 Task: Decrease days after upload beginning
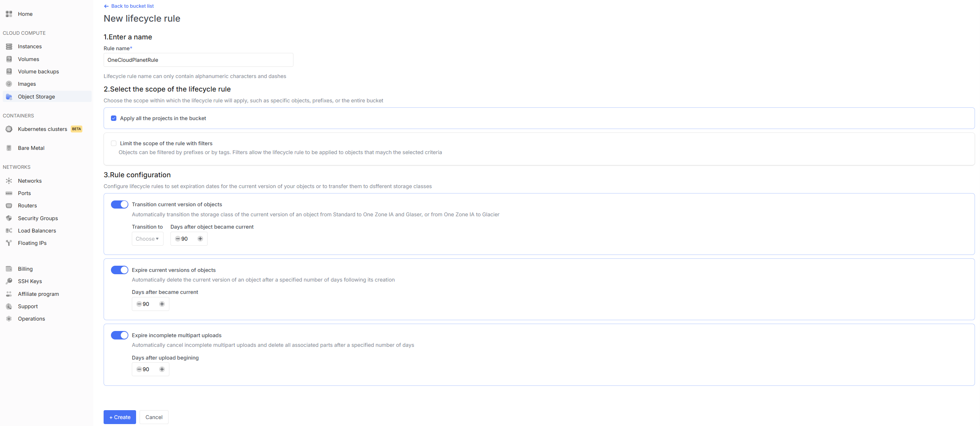(139, 369)
